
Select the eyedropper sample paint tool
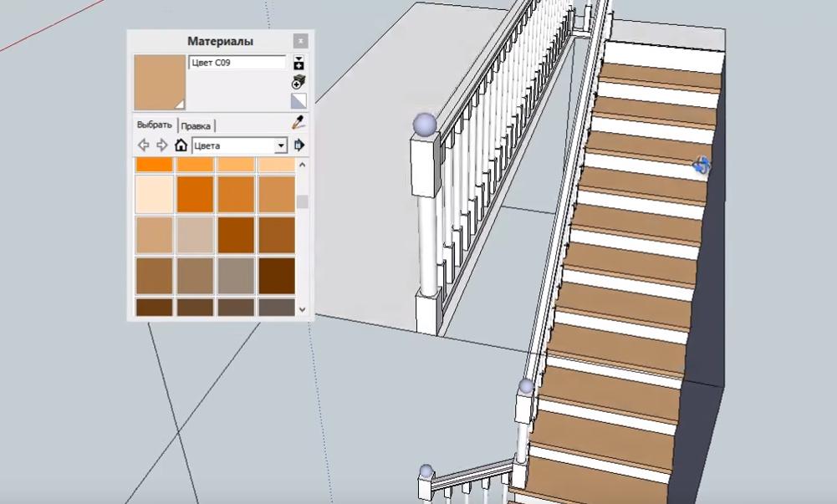click(299, 123)
